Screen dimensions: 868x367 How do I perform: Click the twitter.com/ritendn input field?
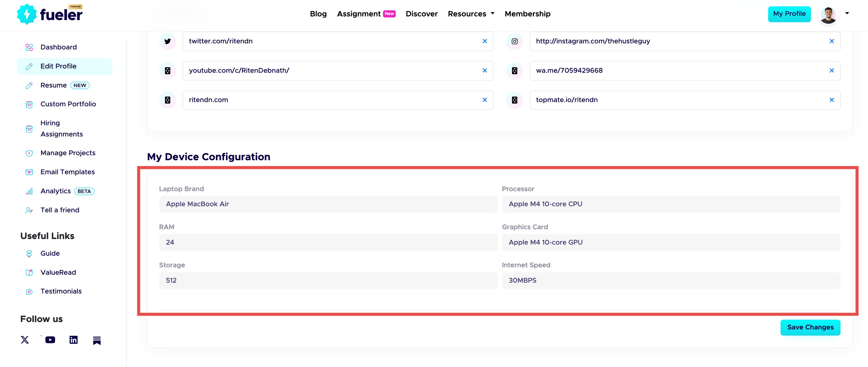pyautogui.click(x=338, y=41)
